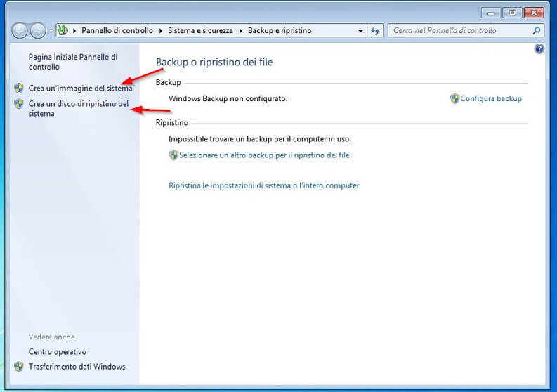Select Pannello di controllo in breadcrumb
557x392 pixels.
pyautogui.click(x=117, y=31)
